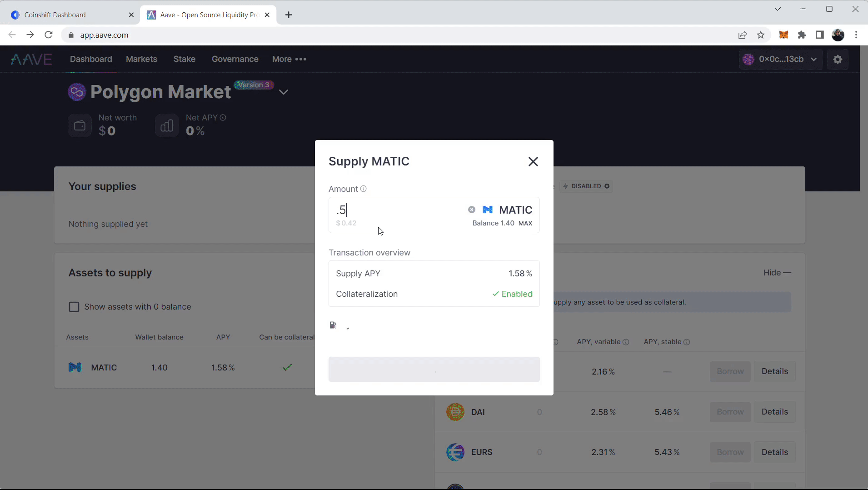Click the share page icon in address bar

743,35
